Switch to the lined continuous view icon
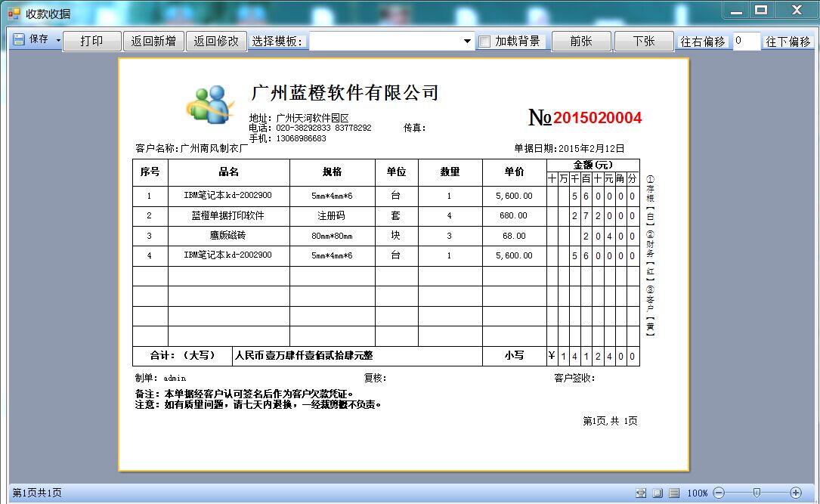The width and height of the screenshot is (820, 504). tap(675, 493)
